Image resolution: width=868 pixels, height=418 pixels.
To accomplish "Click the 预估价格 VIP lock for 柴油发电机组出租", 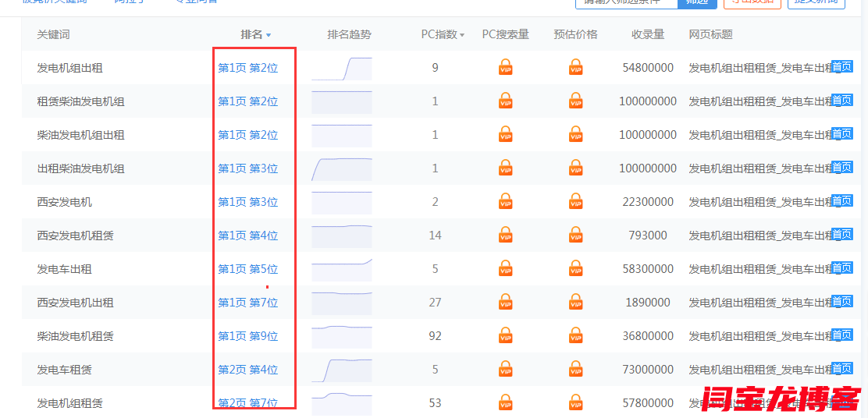I will pyautogui.click(x=576, y=134).
